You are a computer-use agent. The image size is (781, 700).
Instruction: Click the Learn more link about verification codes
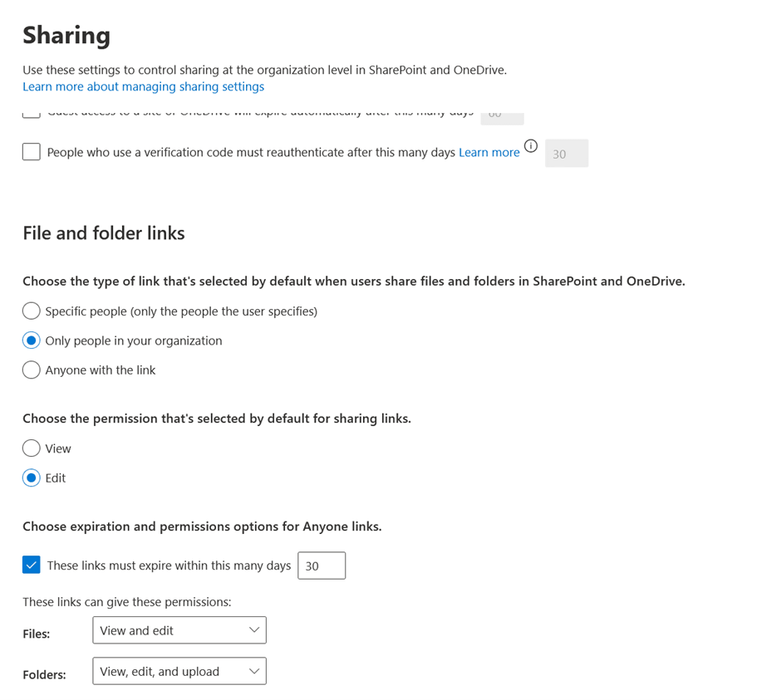tap(489, 152)
